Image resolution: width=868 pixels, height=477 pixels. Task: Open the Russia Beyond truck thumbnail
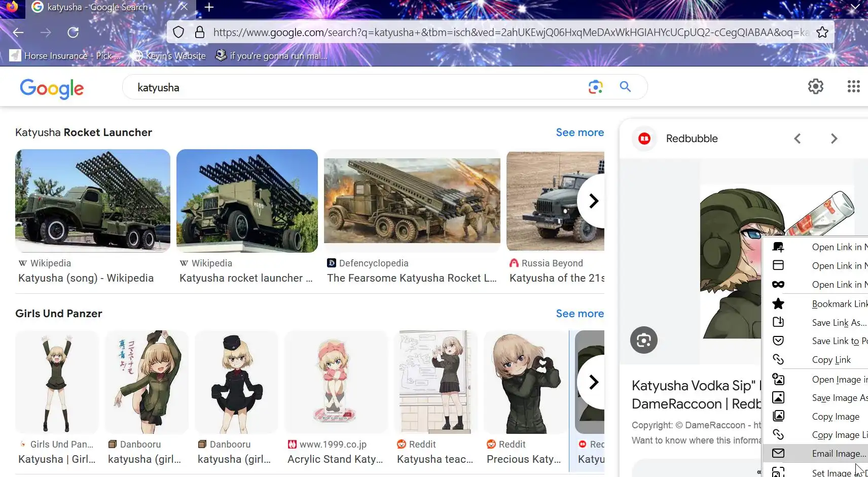click(555, 201)
